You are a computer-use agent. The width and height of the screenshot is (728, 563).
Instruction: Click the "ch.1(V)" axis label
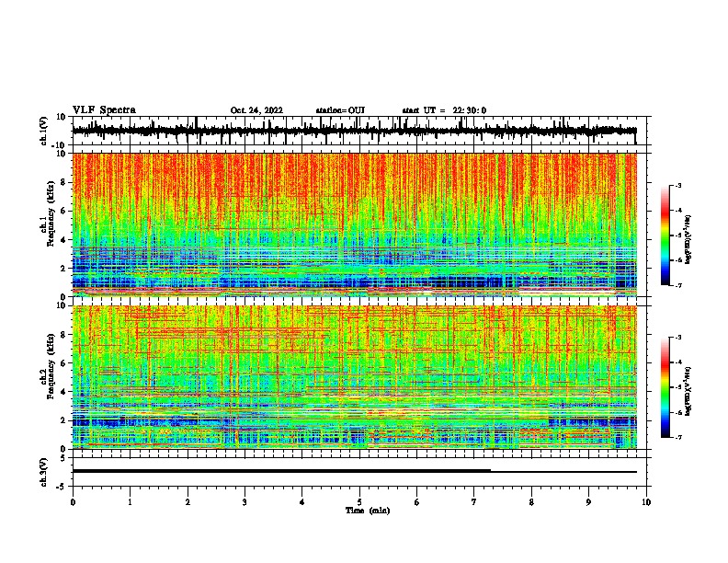[x=44, y=131]
